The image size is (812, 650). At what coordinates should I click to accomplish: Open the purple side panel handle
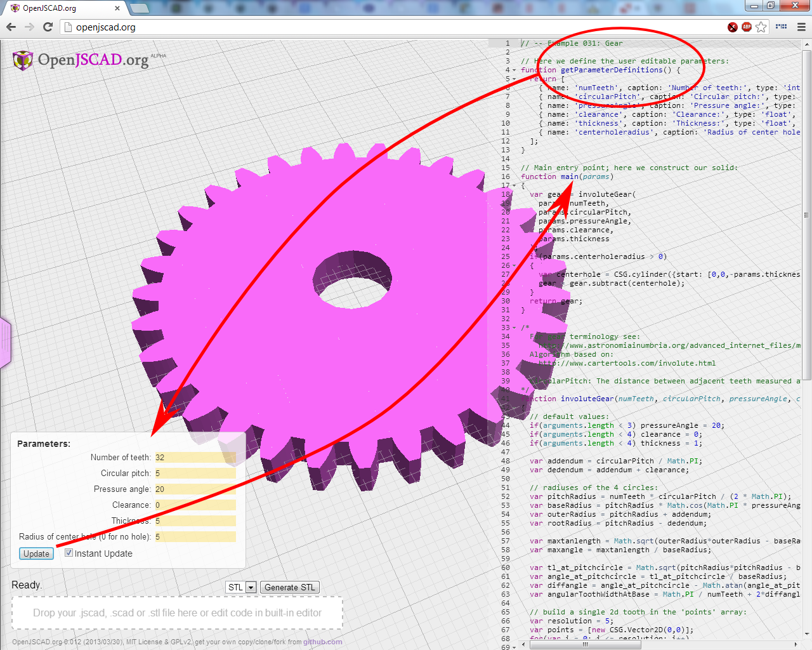(x=5, y=343)
